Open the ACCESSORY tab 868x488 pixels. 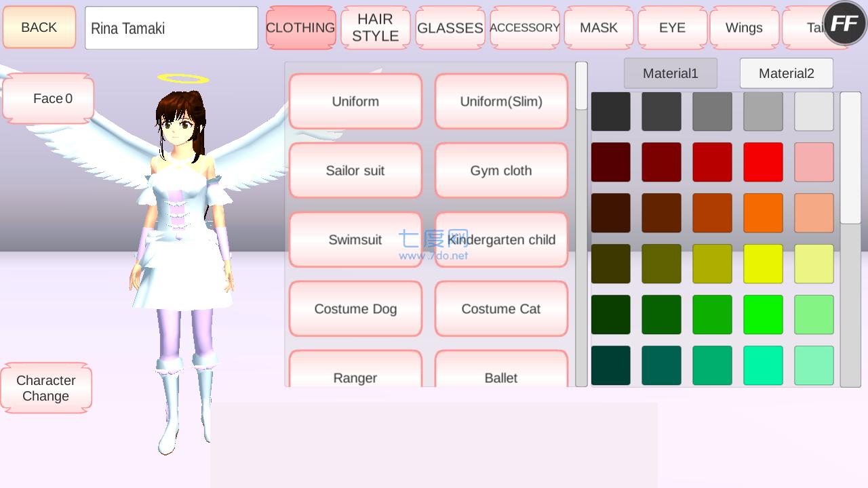pyautogui.click(x=524, y=28)
